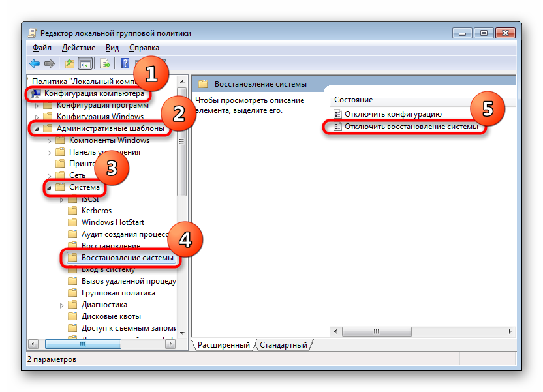Click the Отключить конфигурацию policy
Screen dimensions: 543x392
[393, 114]
